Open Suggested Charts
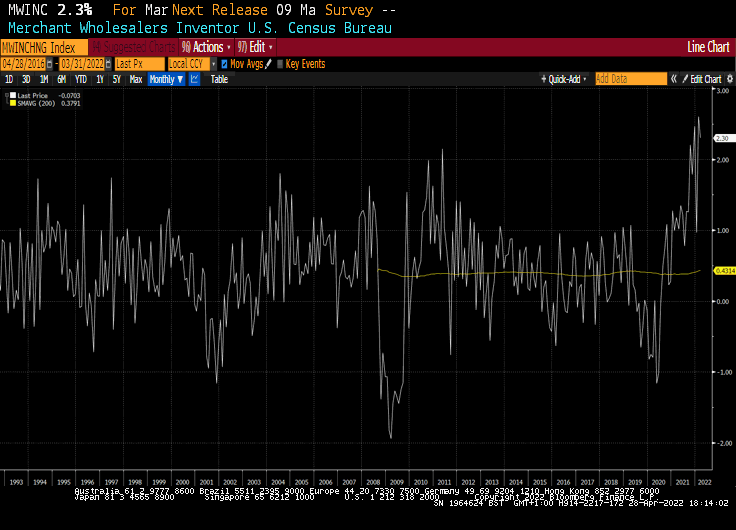This screenshot has width=736, height=530. coord(133,47)
